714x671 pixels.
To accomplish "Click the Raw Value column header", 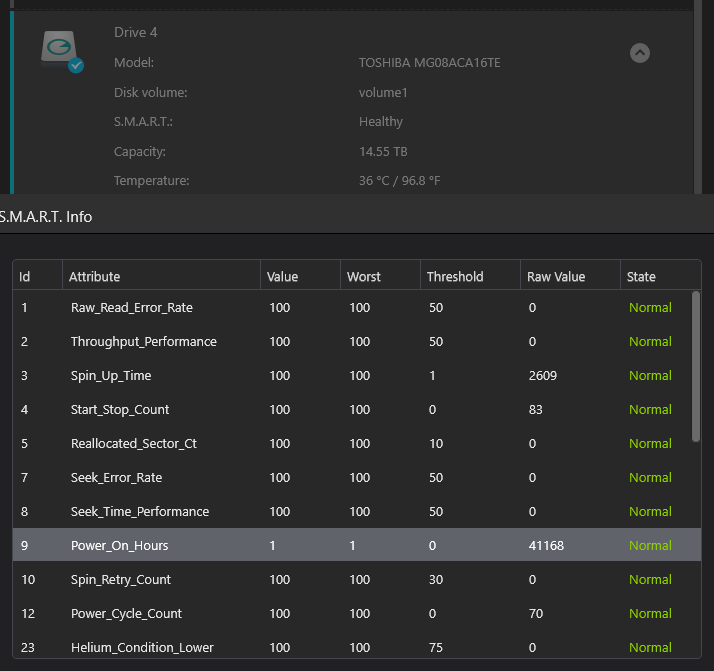I will tap(570, 276).
